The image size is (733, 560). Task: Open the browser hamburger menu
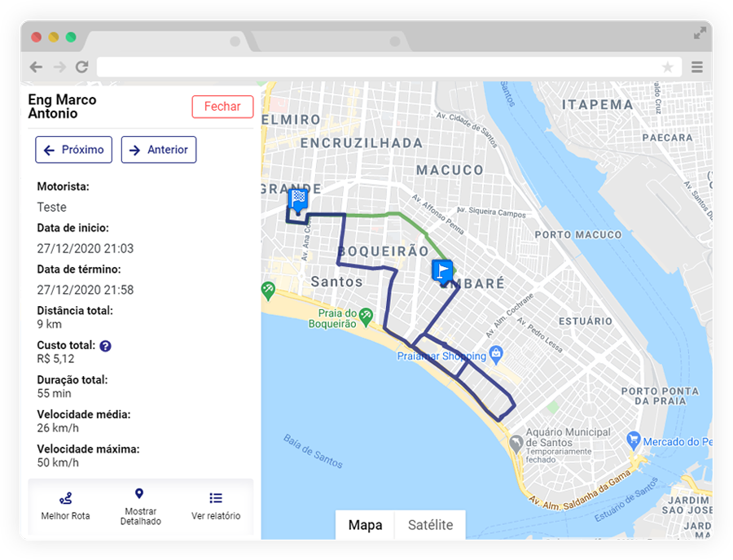(697, 68)
